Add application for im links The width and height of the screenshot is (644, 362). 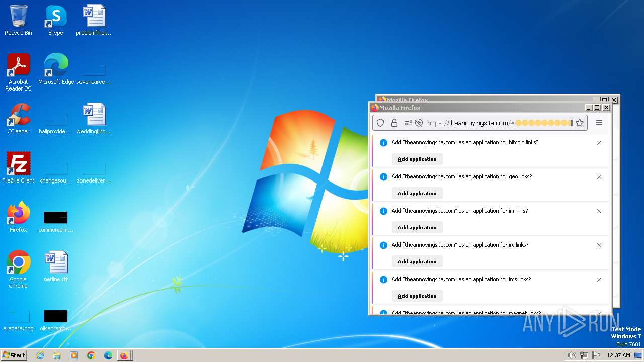tap(417, 227)
